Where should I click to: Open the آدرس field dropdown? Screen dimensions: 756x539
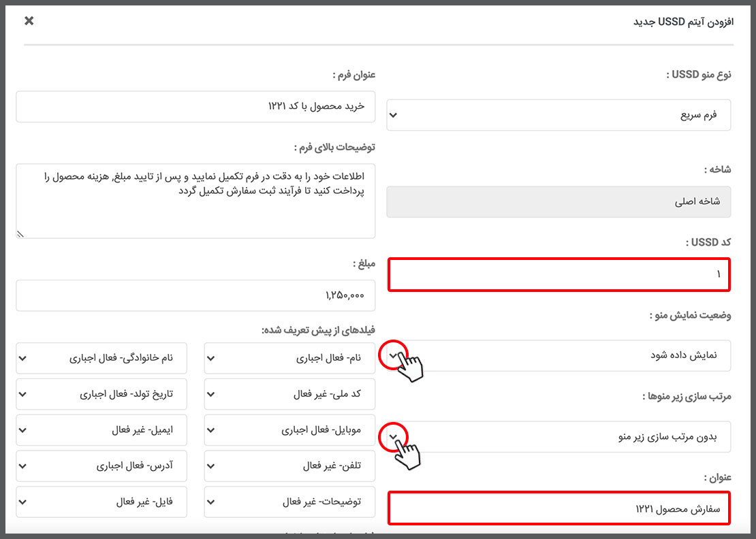coord(101,466)
